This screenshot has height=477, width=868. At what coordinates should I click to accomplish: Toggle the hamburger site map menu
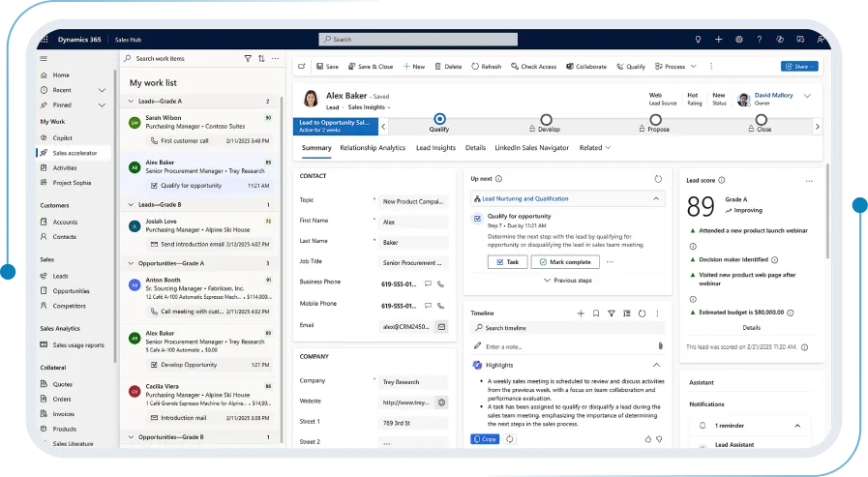point(44,59)
